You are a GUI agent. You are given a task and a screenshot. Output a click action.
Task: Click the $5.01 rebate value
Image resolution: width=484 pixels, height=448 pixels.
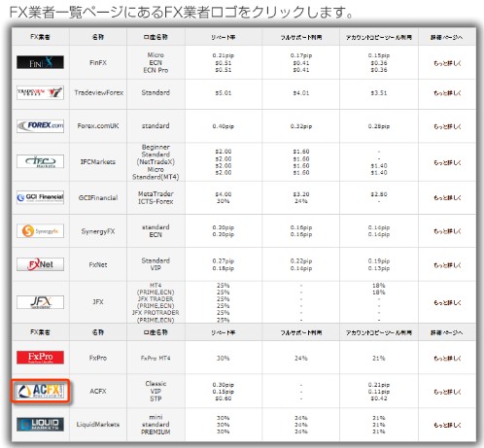224,93
